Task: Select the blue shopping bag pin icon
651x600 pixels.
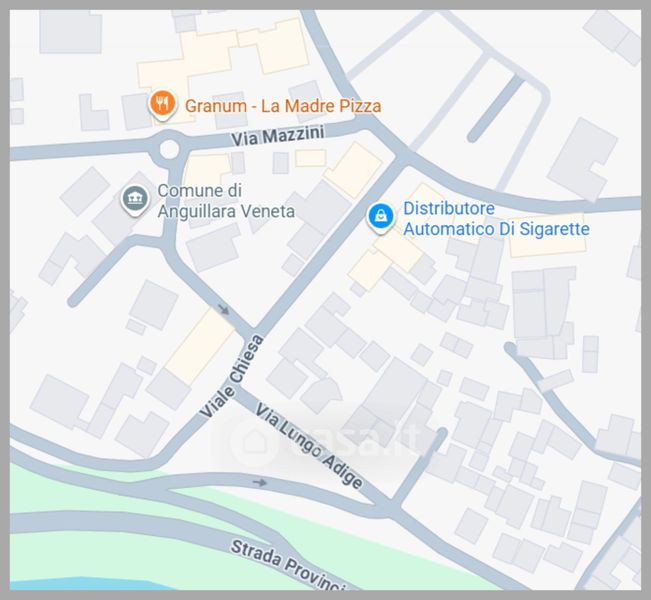Action: click(380, 218)
